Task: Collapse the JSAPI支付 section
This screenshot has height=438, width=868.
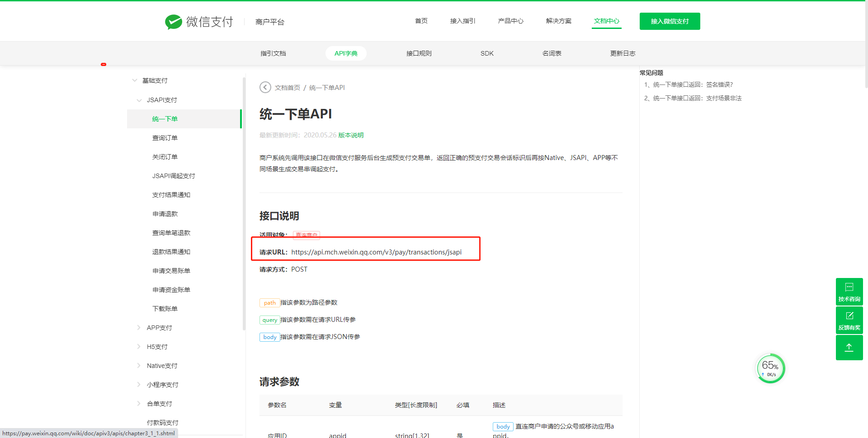Action: pos(139,100)
